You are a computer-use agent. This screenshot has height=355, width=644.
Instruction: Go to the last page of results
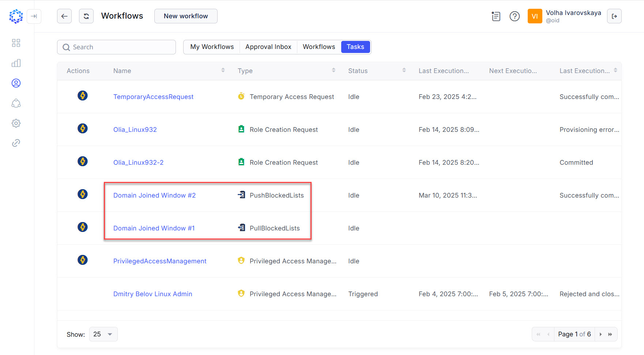pos(610,334)
